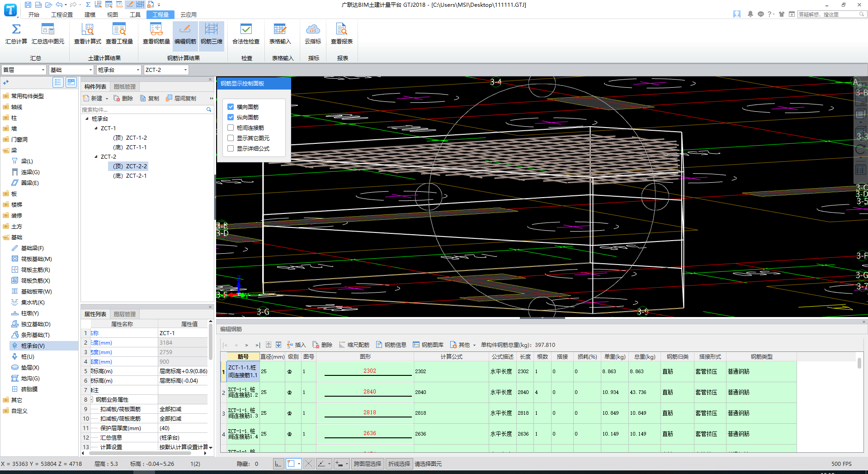The image size is (868, 474).
Task: Click 插入 in rebar edit toolbar
Action: (297, 345)
